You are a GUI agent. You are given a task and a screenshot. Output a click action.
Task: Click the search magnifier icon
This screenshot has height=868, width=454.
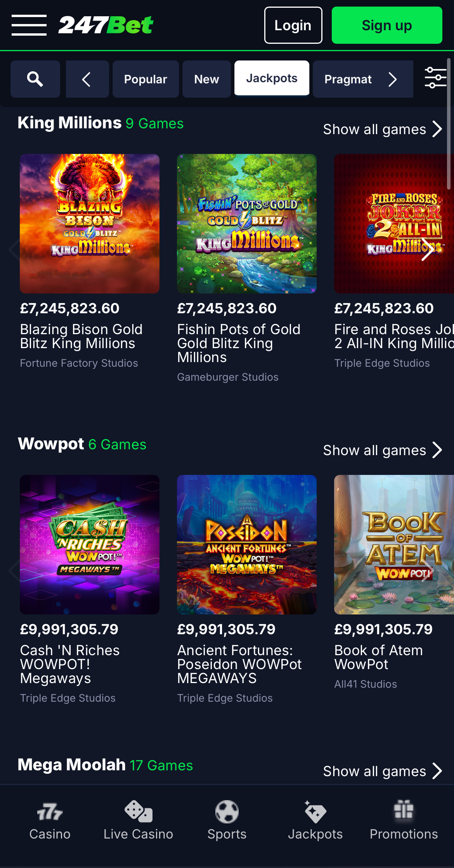35,79
